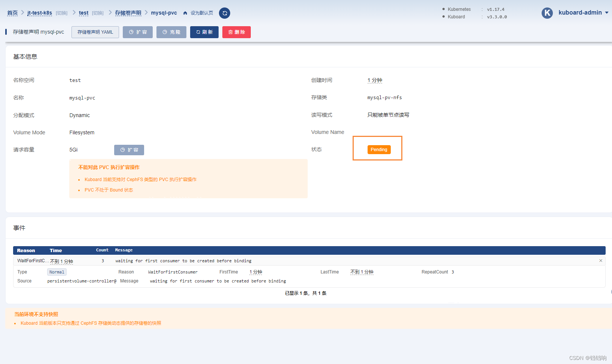Image resolution: width=612 pixels, height=364 pixels.
Task: Switch namespace via 切换 next to test
Action: (98, 13)
